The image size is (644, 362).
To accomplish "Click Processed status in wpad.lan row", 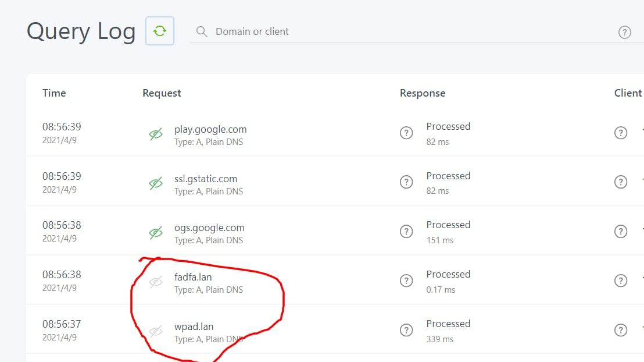I will pos(448,324).
